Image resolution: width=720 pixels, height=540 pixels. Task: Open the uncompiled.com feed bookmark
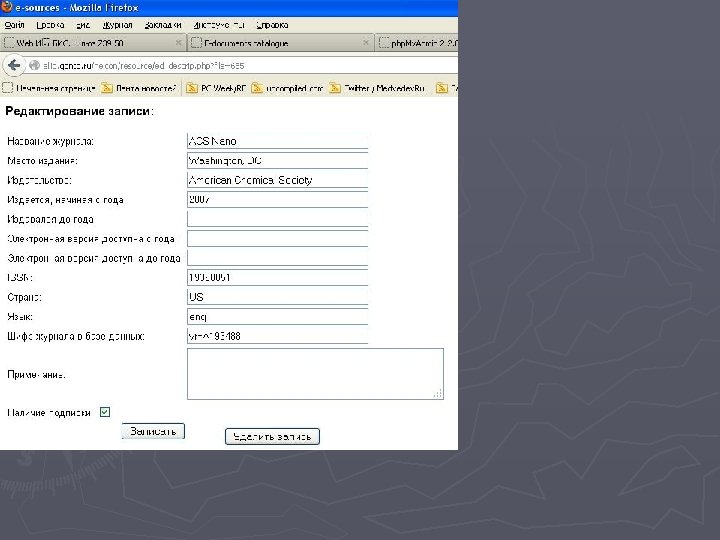[x=288, y=88]
